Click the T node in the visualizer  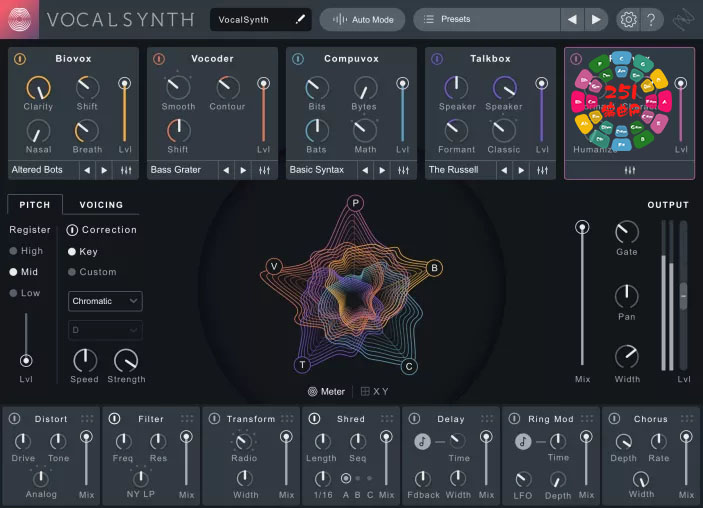click(302, 365)
